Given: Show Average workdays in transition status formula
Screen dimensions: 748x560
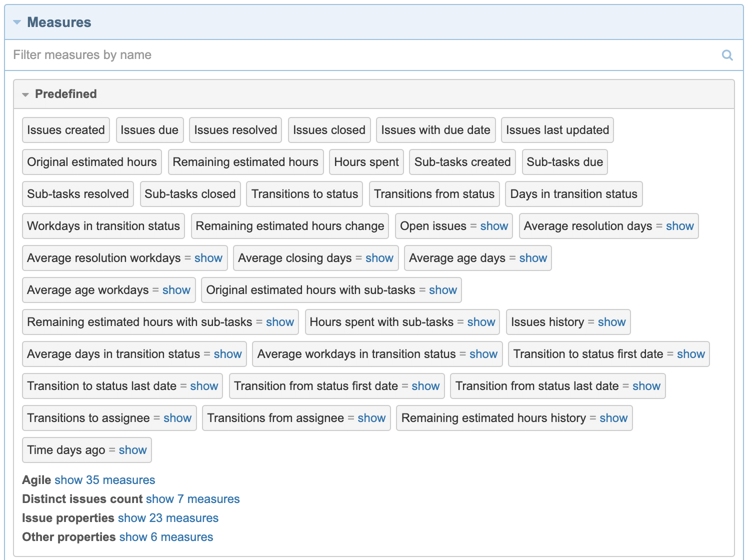Looking at the screenshot, I should [483, 354].
